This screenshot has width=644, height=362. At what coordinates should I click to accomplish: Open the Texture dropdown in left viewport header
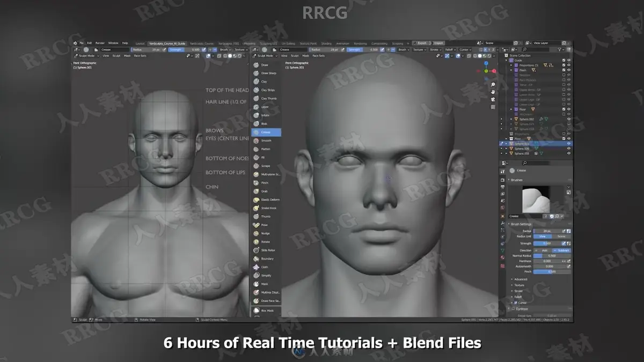[x=240, y=49]
